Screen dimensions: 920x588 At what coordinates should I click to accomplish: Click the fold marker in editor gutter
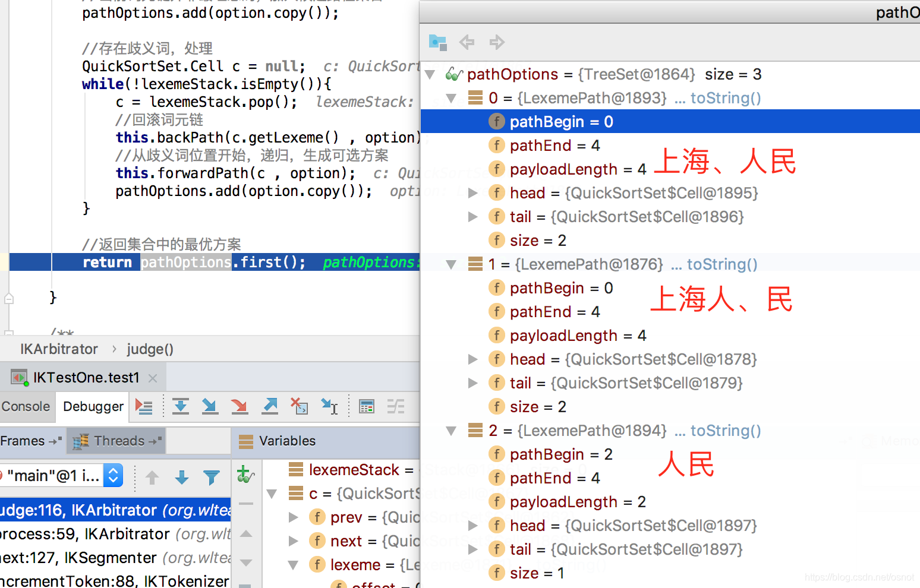(9, 298)
